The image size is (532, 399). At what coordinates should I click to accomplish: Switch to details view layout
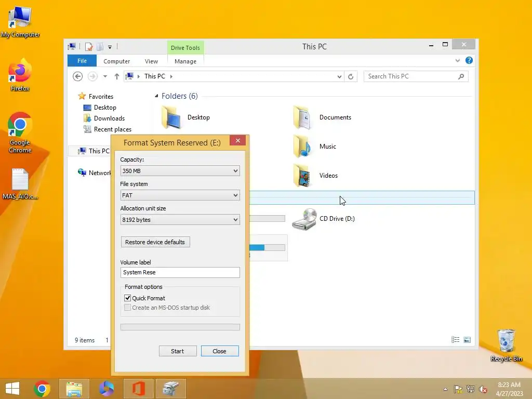pyautogui.click(x=455, y=340)
